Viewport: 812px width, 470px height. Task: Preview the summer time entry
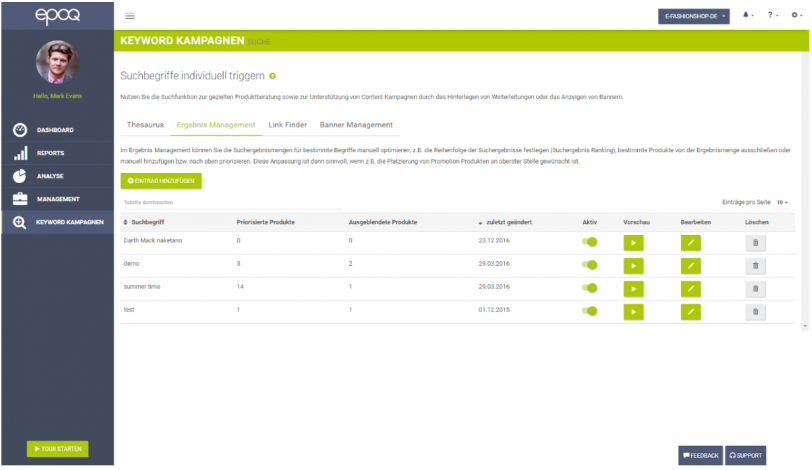point(633,289)
